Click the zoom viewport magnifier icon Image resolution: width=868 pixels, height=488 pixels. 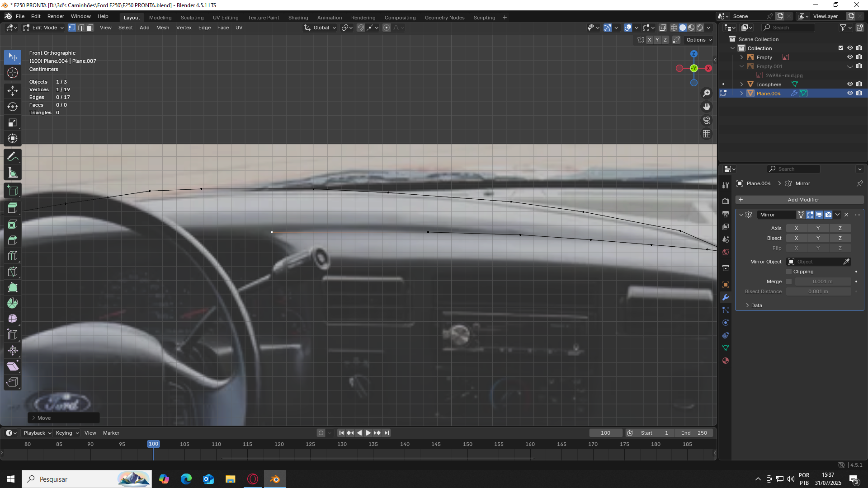point(707,93)
